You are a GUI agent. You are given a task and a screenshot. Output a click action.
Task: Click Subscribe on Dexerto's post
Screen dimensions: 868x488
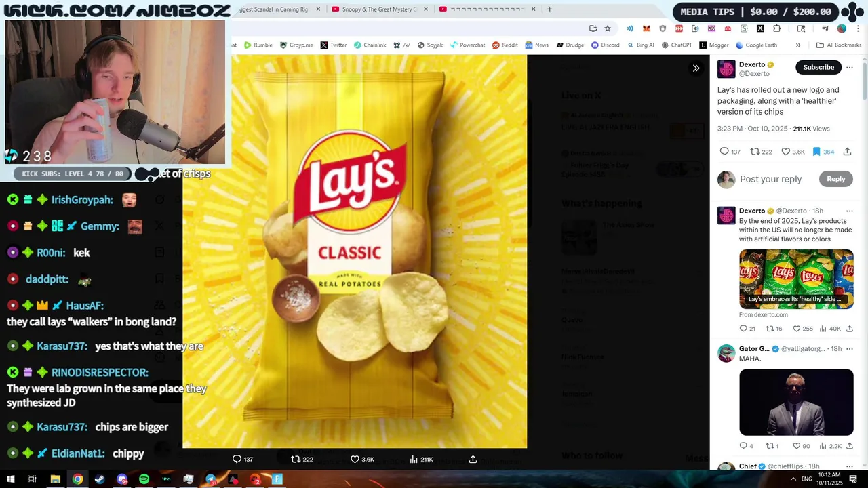(818, 67)
